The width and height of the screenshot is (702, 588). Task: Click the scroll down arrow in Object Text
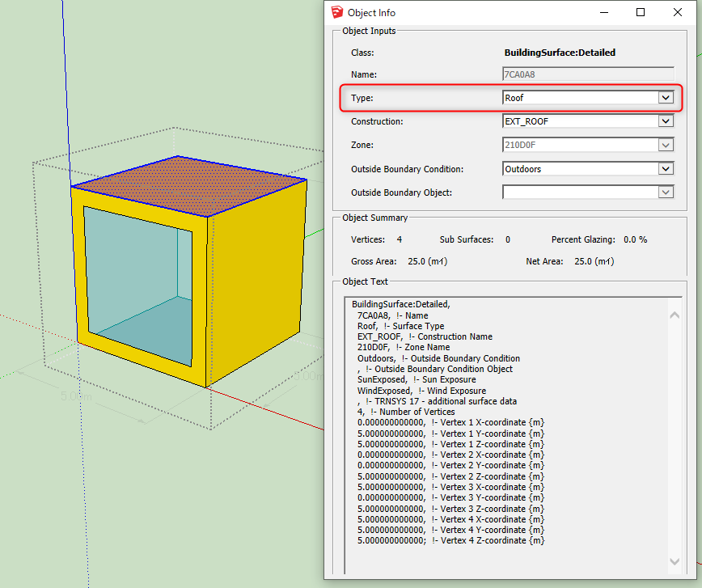675,561
